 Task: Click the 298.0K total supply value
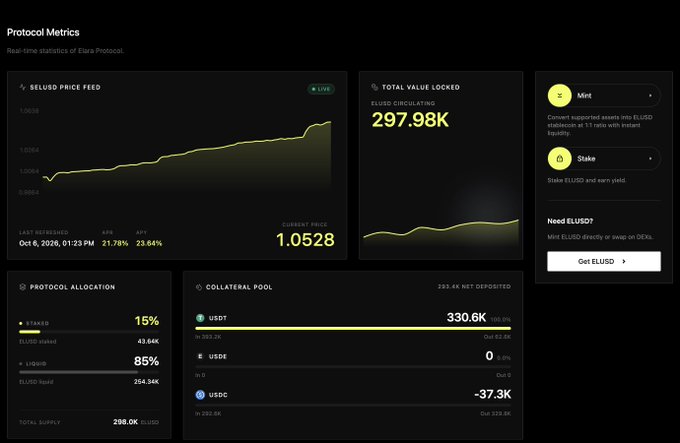point(125,422)
